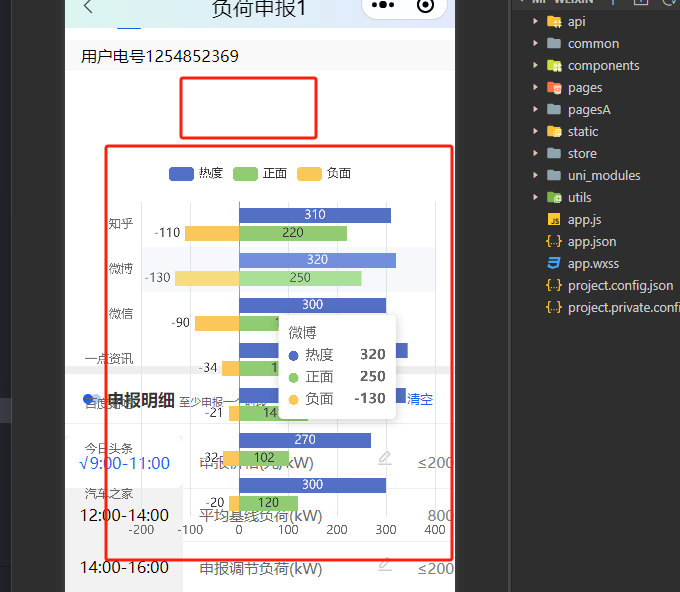Click the 知乎 yellow bar labeled -110

click(212, 233)
